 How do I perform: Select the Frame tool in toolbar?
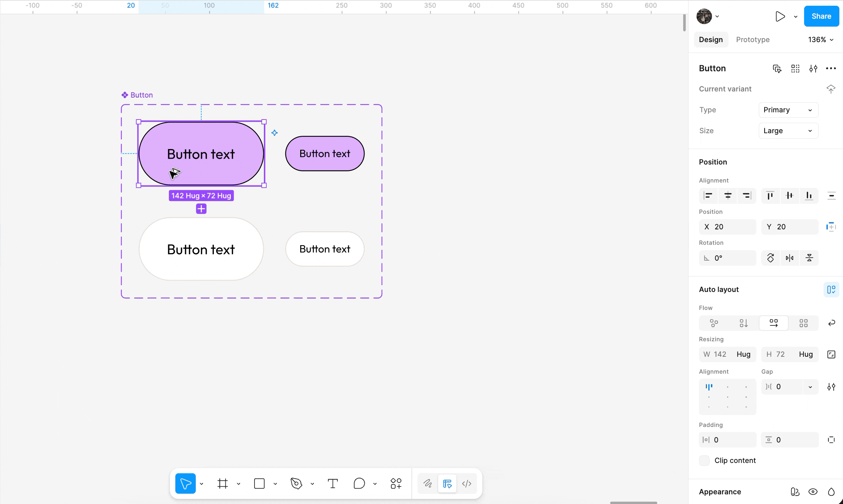click(222, 483)
